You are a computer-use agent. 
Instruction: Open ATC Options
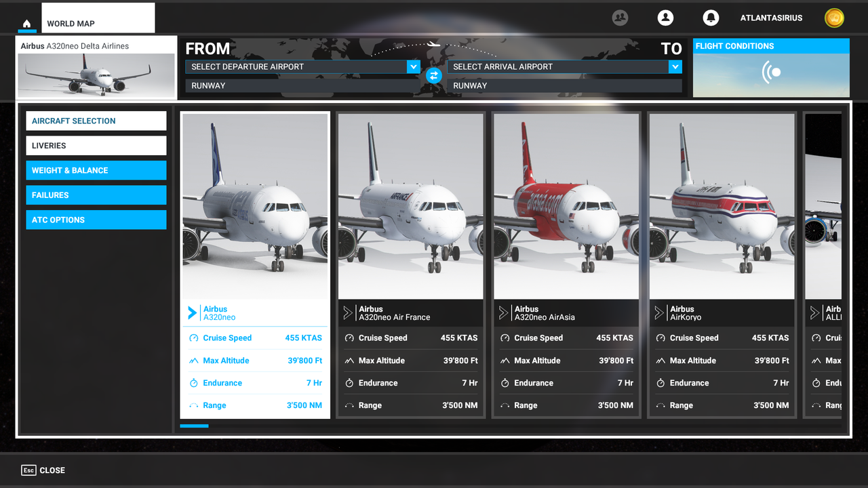coord(96,220)
